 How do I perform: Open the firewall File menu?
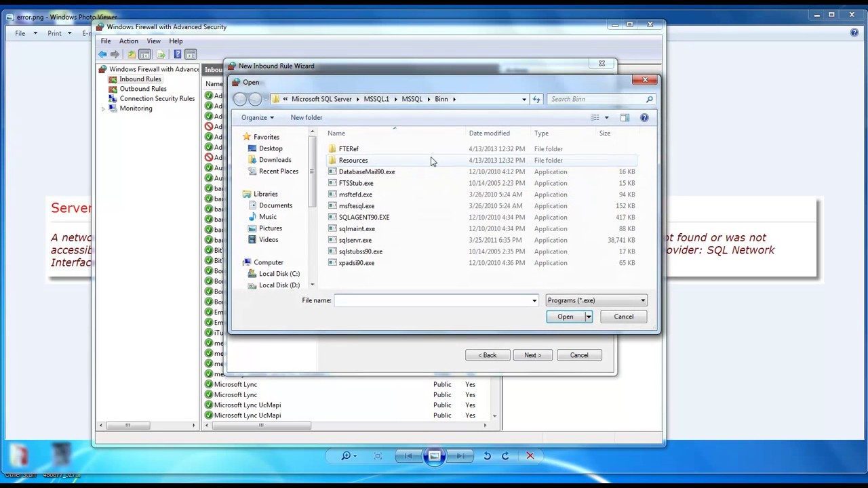click(106, 41)
